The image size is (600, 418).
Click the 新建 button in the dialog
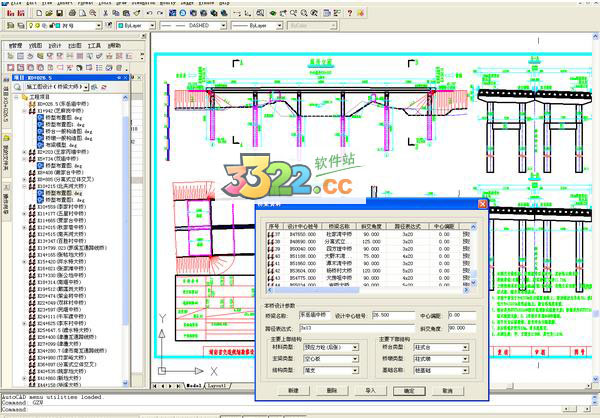click(x=294, y=390)
